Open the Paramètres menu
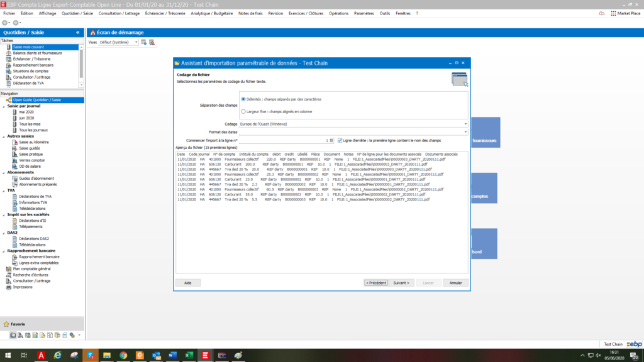The width and height of the screenshot is (644, 362). click(364, 14)
